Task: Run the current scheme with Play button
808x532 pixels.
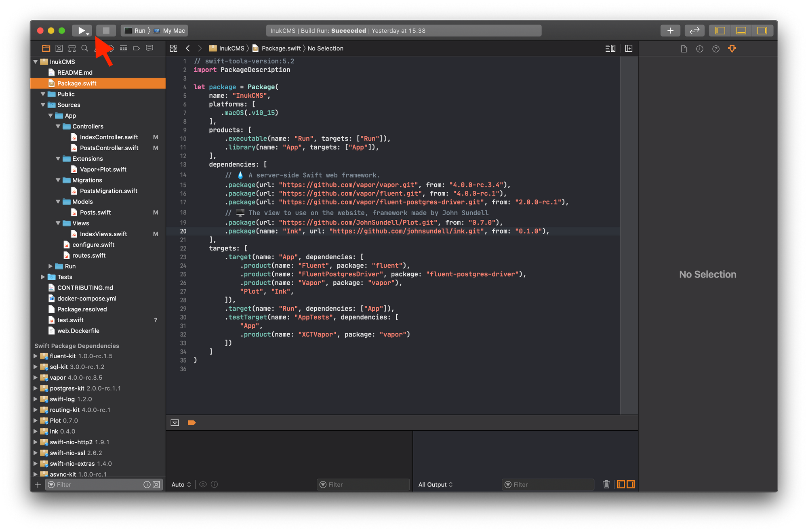Action: [82, 31]
